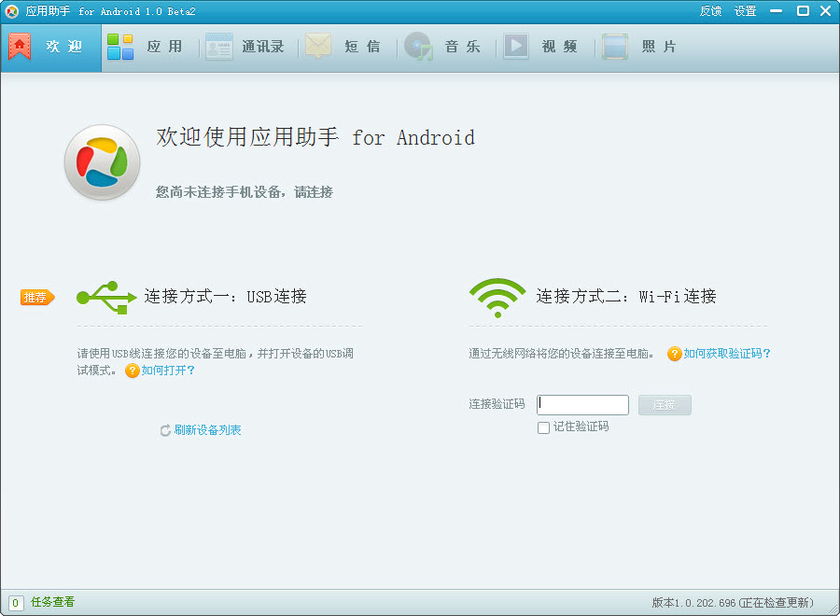Click the orange 推荐 recommended badge
Image resolution: width=840 pixels, height=616 pixels.
click(x=37, y=298)
